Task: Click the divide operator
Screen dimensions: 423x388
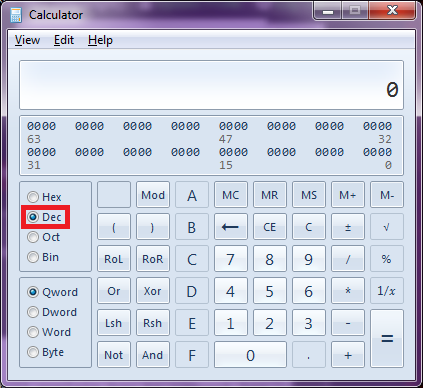Action: pos(348,259)
